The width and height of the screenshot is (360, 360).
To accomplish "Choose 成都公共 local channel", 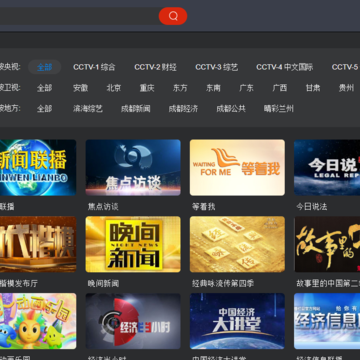I will click(x=231, y=109).
